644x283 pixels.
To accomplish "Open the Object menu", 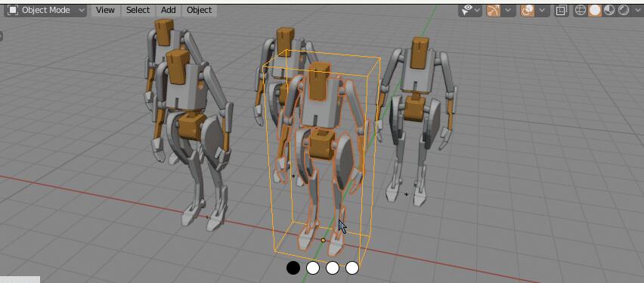I will point(200,11).
